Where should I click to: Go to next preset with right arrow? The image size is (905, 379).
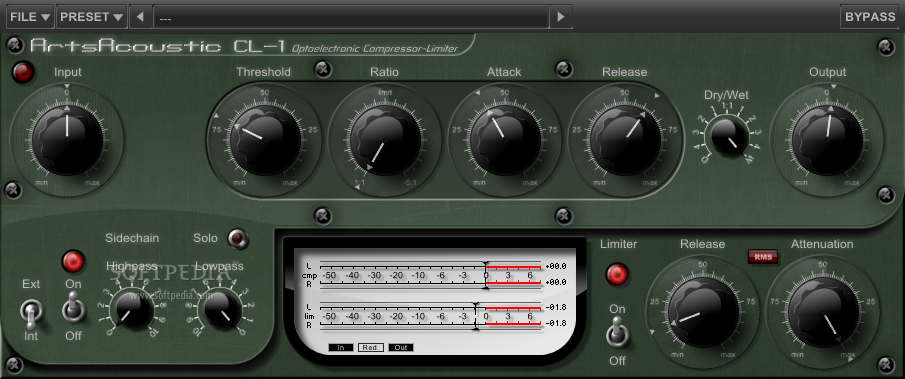pyautogui.click(x=560, y=17)
